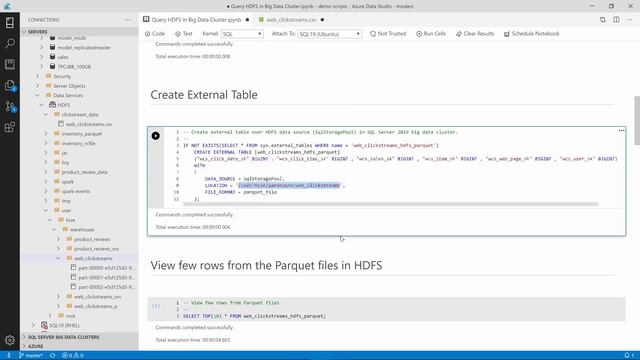This screenshot has height=360, width=640.
Task: Click the split editor icon
Action: click(x=616, y=20)
